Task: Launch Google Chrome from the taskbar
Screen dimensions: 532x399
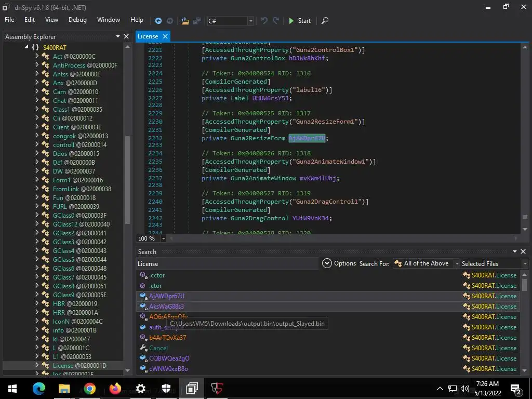Action: 90,389
